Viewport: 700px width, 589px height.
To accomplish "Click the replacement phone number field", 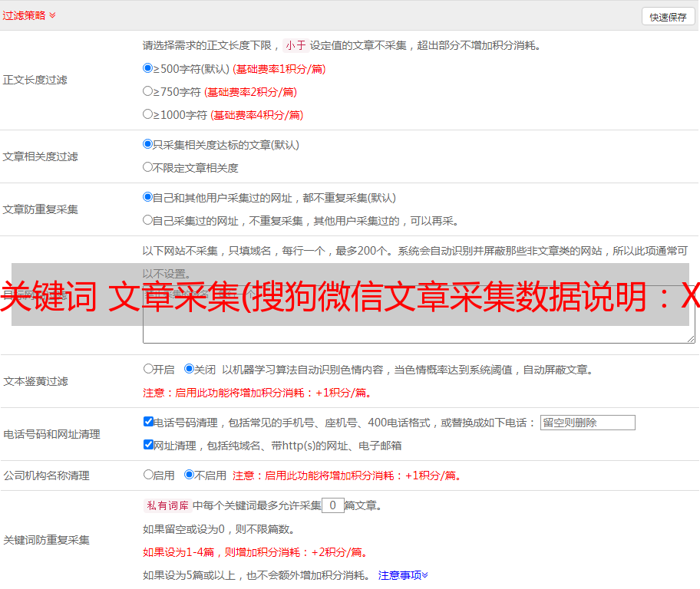I will coord(587,423).
